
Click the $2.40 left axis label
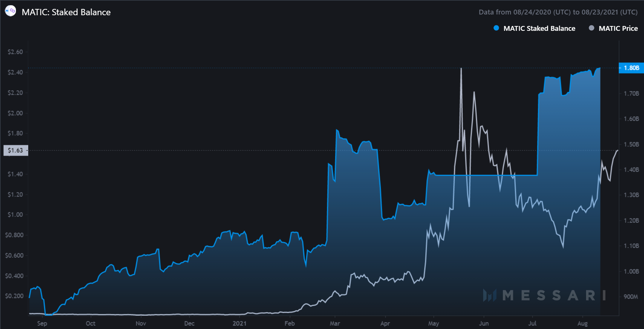[15, 72]
